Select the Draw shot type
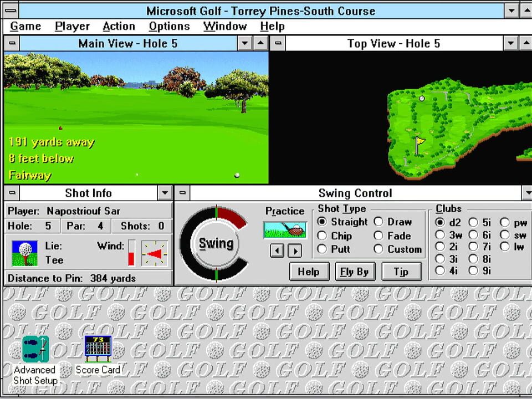 [x=378, y=222]
